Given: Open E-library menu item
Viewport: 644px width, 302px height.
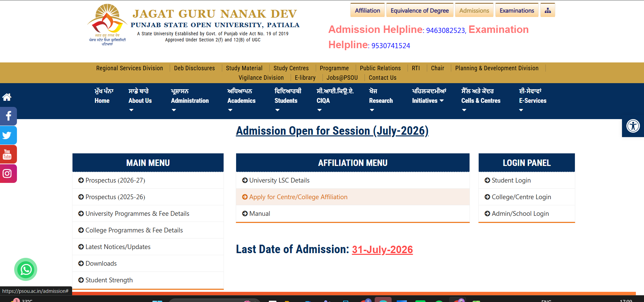Looking at the screenshot, I should coord(305,78).
